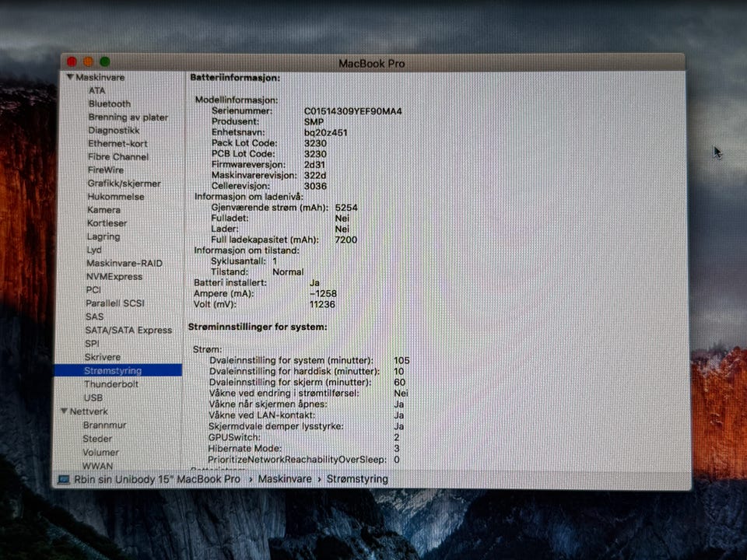Open Brenning av plater entry
Image resolution: width=747 pixels, height=560 pixels.
click(x=128, y=117)
